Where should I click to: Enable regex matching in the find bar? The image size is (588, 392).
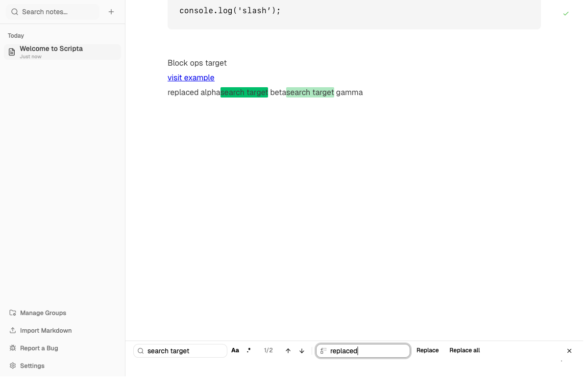coord(249,350)
